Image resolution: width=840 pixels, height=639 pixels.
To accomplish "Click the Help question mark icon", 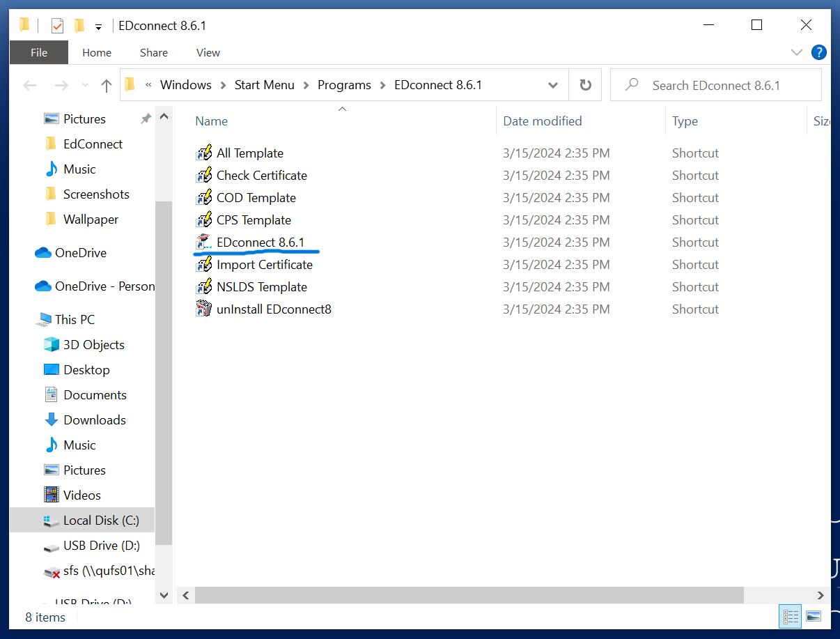I will (819, 52).
